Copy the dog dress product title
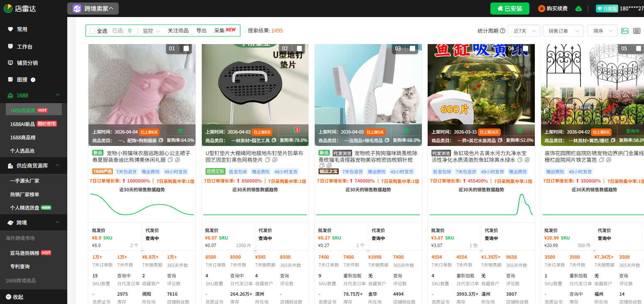644x304 pixels. coord(170,160)
